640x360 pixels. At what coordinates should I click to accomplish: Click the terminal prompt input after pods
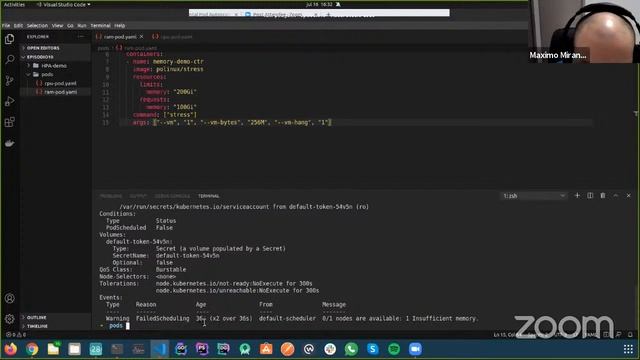(x=127, y=326)
